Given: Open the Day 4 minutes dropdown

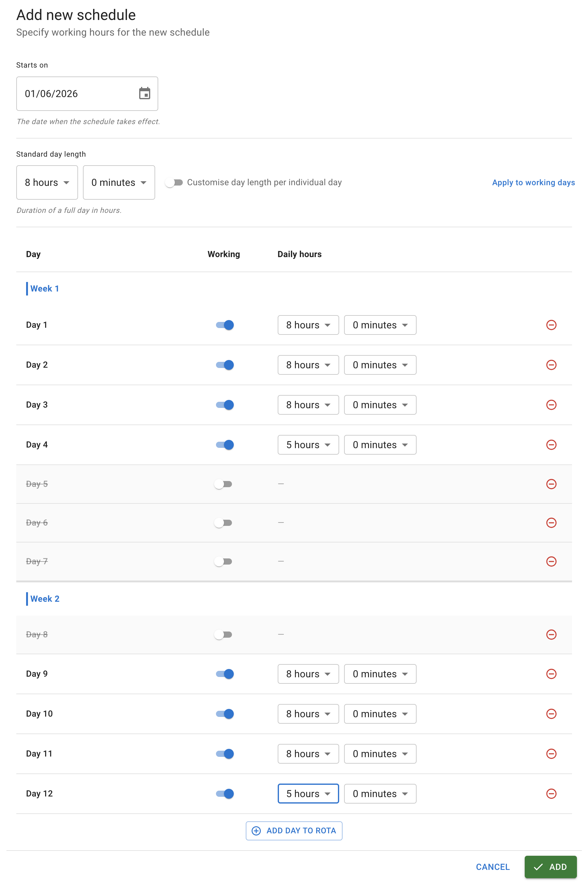Looking at the screenshot, I should coord(380,445).
